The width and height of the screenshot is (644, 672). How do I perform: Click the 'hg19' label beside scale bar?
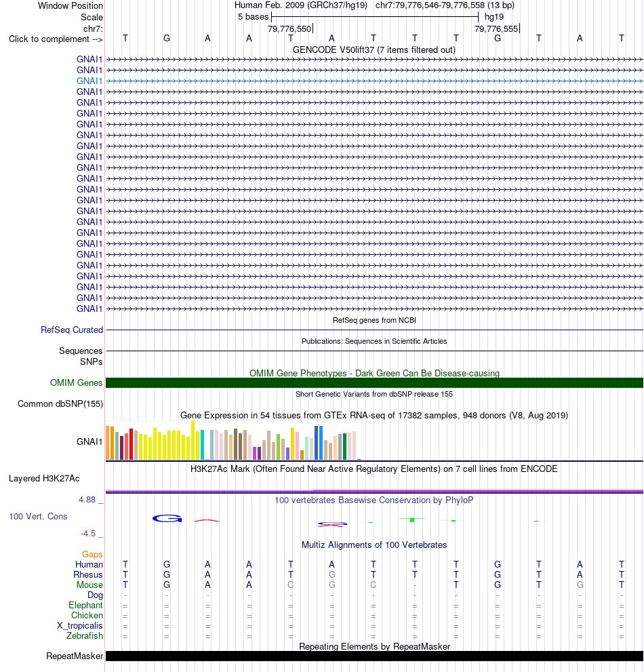(x=494, y=17)
